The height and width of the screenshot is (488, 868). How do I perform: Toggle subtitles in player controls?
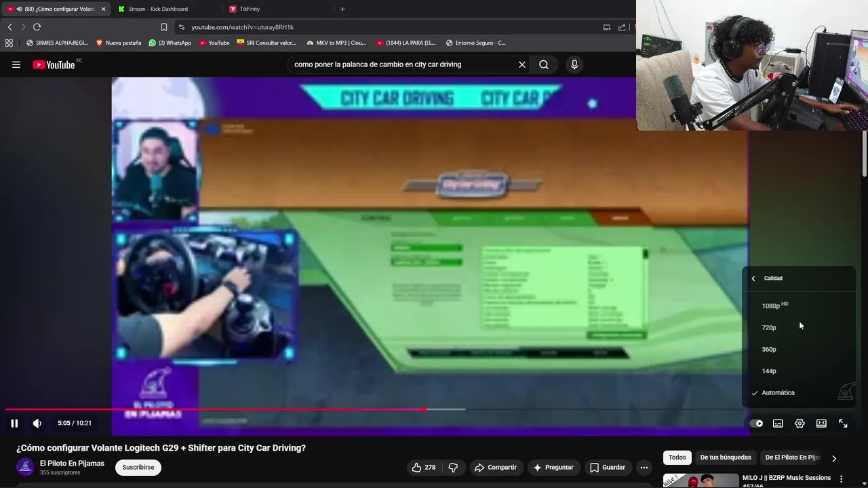778,424
